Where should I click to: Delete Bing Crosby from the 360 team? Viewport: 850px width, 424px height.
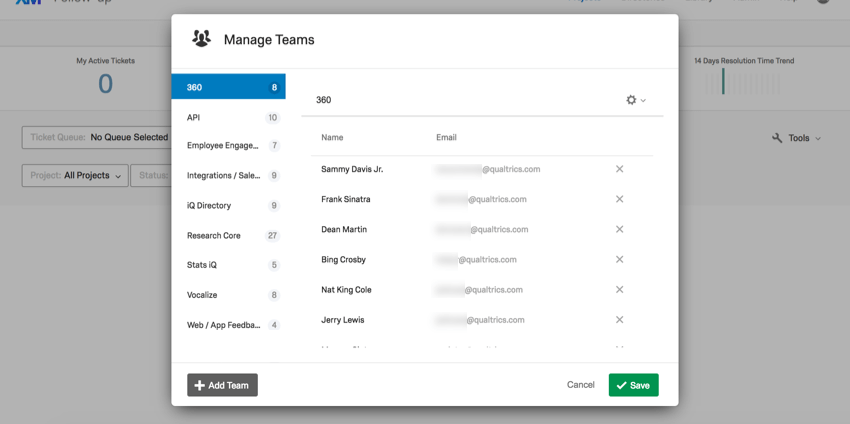pyautogui.click(x=619, y=260)
